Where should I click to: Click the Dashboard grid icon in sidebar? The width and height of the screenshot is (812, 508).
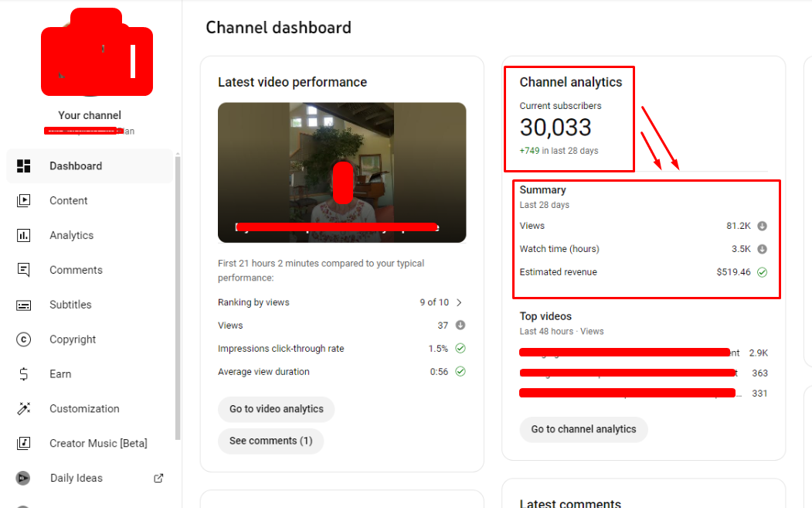[24, 166]
